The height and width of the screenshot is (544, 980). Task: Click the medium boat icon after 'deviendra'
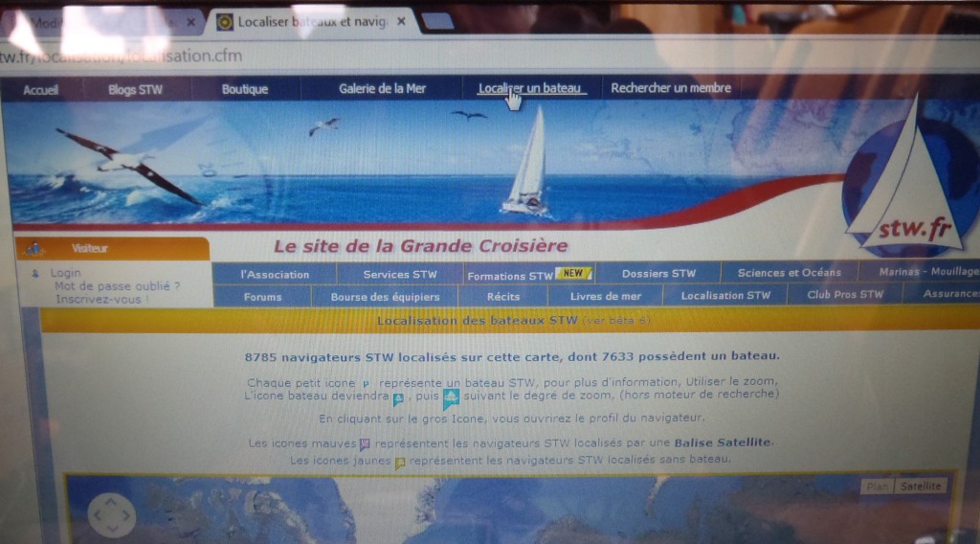click(398, 398)
